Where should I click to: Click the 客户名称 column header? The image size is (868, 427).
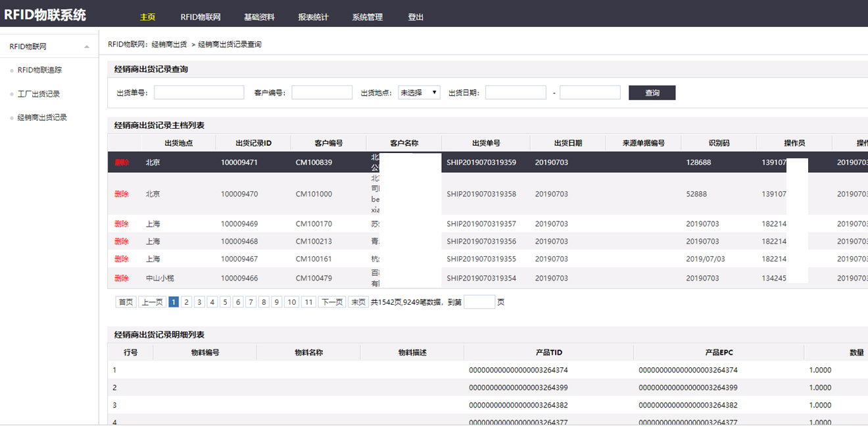404,143
